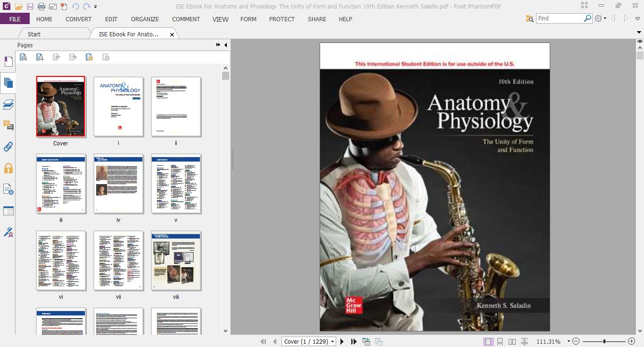Click the zoom slider handle

tap(604, 341)
